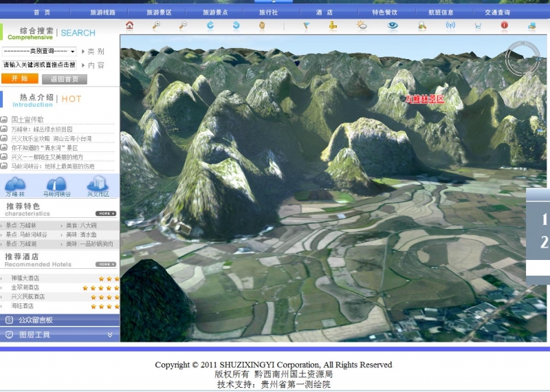Viewport: 550px width, 392px height.
Task: Click the 图层工具 layer tools icon
Action: coord(10,335)
